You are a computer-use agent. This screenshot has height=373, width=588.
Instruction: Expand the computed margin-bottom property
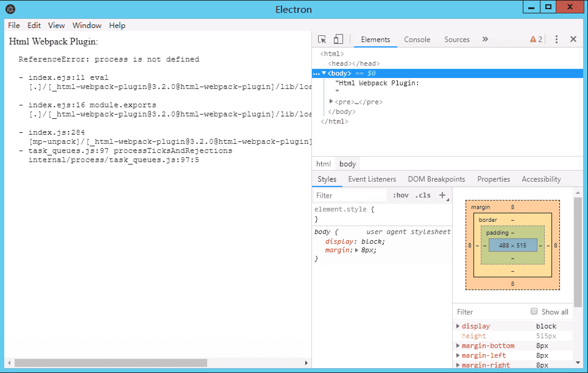[x=458, y=346]
